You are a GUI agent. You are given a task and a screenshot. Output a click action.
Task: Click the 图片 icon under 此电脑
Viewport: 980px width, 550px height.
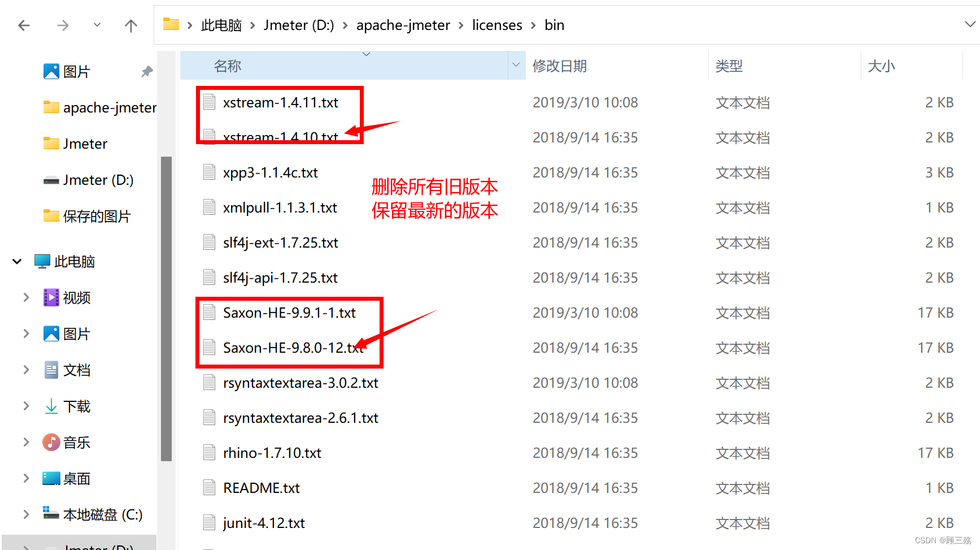click(x=51, y=334)
